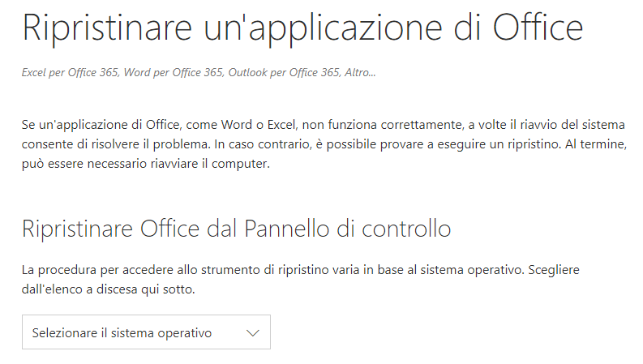Click the sentence può essere necessario riavviare il computer
Image resolution: width=643 pixels, height=364 pixels.
pos(146,164)
